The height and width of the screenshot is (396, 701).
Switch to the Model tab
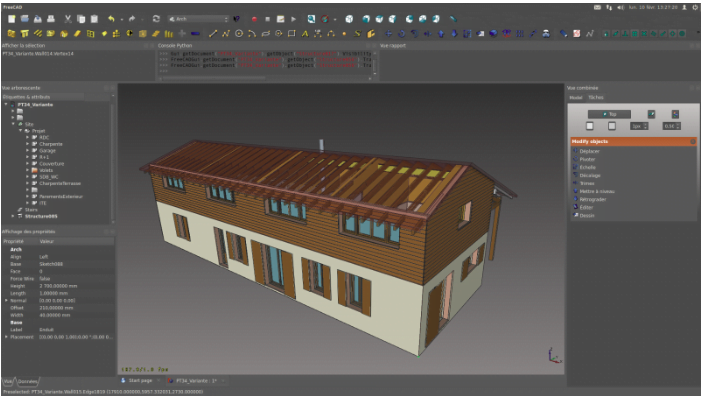click(x=576, y=97)
